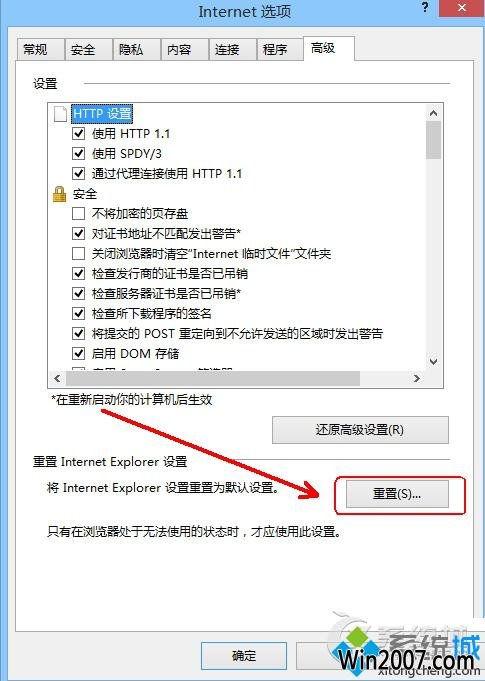Disable 启用 DOM 存储 checkbox
This screenshot has width=485, height=681.
click(78, 353)
